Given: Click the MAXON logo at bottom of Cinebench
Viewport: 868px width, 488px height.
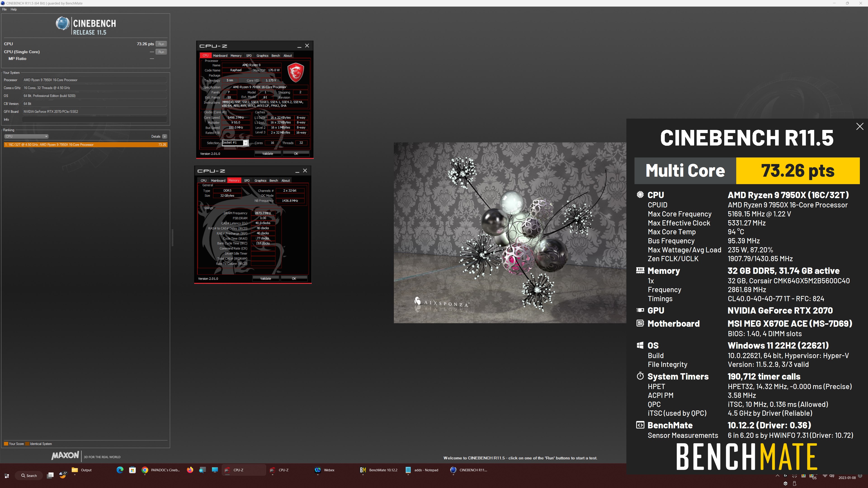Looking at the screenshot, I should pos(65,456).
